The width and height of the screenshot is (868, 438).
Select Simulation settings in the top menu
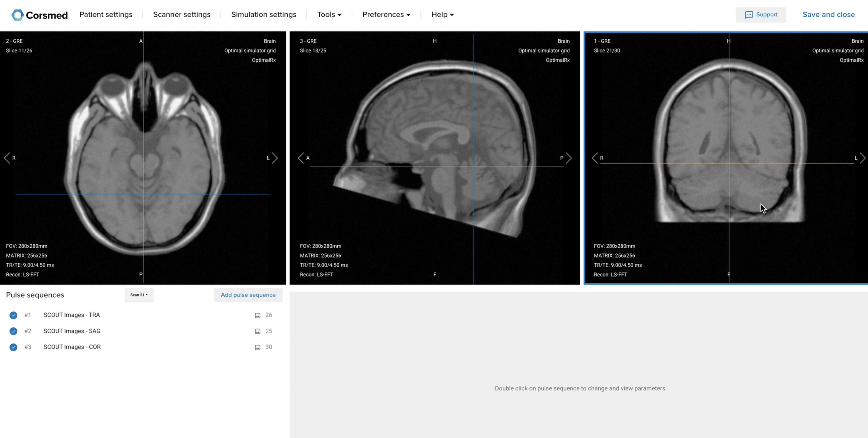point(264,15)
